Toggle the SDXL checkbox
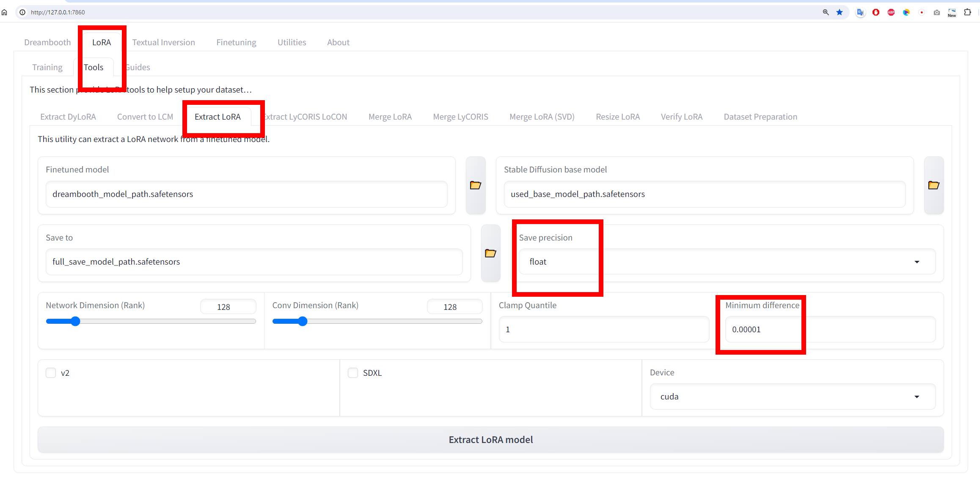980x484 pixels. pos(353,373)
